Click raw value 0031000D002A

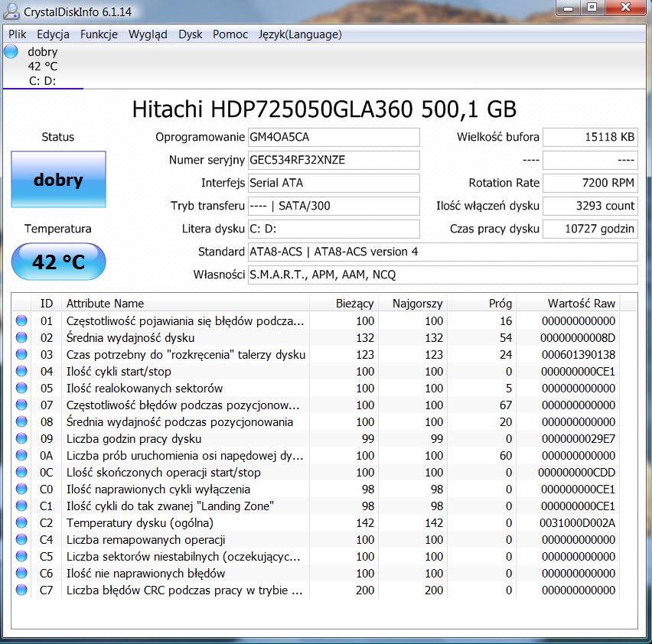coord(577,522)
